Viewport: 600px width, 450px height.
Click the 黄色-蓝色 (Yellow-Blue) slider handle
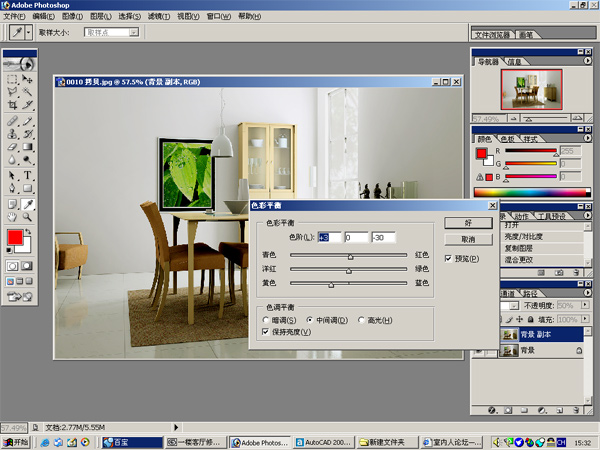tap(331, 285)
